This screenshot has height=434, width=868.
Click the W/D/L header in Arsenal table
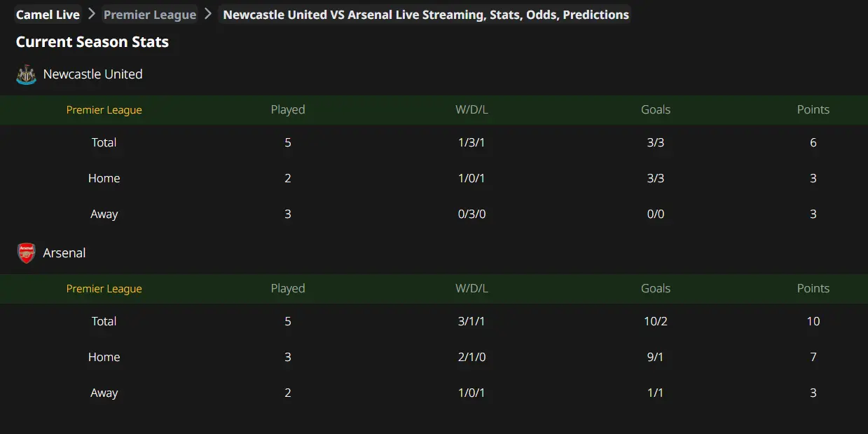tap(471, 289)
